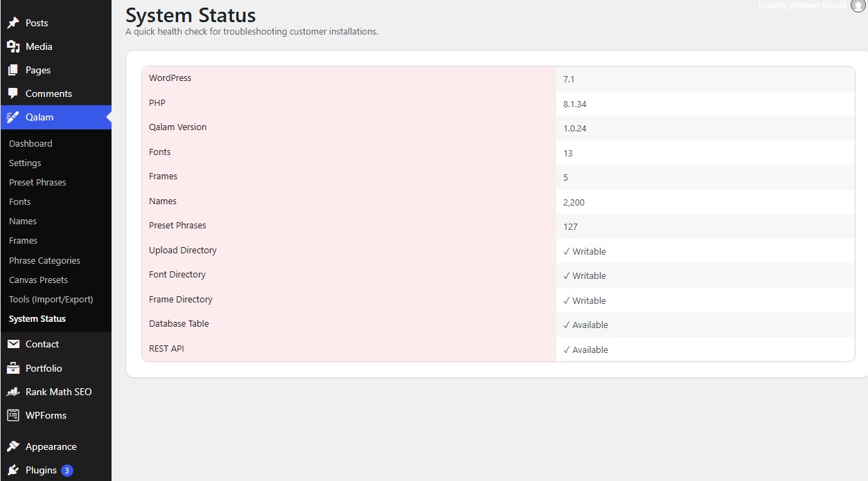Click the Qalam version value 1.0.24
This screenshot has width=868, height=481.
[x=575, y=129]
